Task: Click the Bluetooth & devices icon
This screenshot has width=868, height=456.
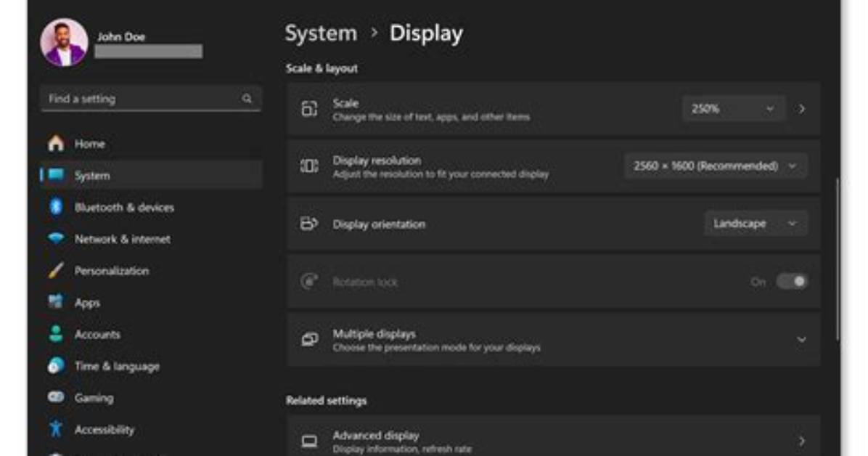Action: (56, 207)
